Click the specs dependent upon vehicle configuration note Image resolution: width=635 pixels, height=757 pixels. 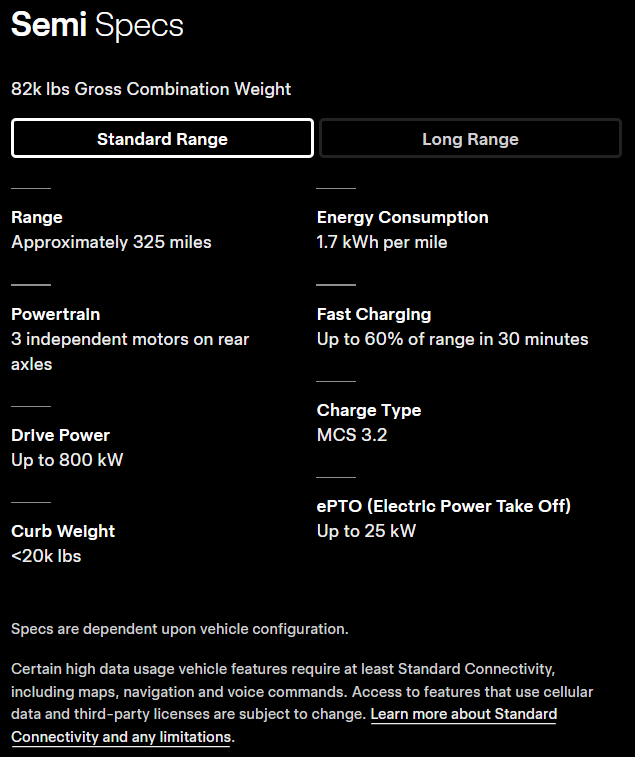click(x=180, y=629)
